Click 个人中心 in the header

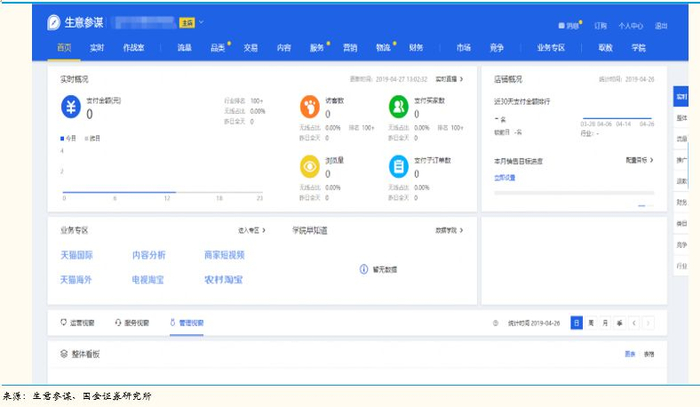(x=631, y=26)
